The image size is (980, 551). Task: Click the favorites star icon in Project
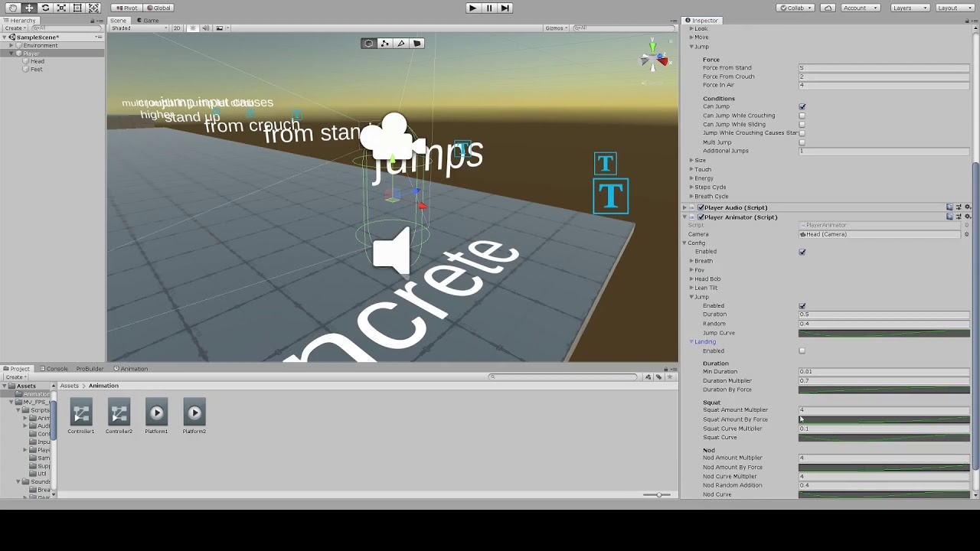click(x=670, y=377)
